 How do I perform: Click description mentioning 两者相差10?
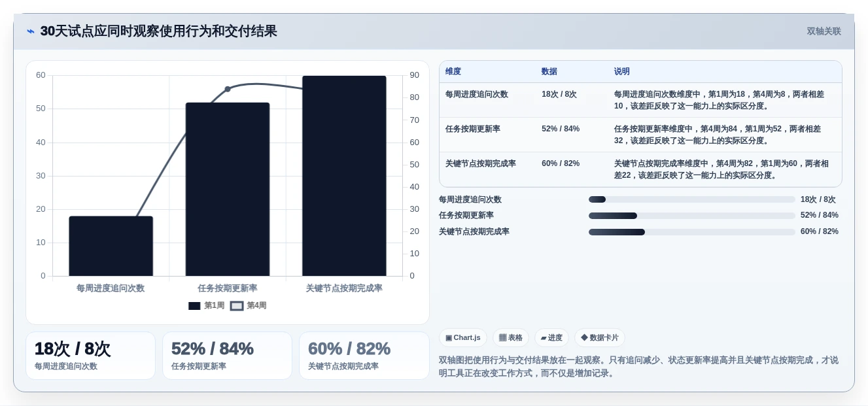[x=720, y=100]
